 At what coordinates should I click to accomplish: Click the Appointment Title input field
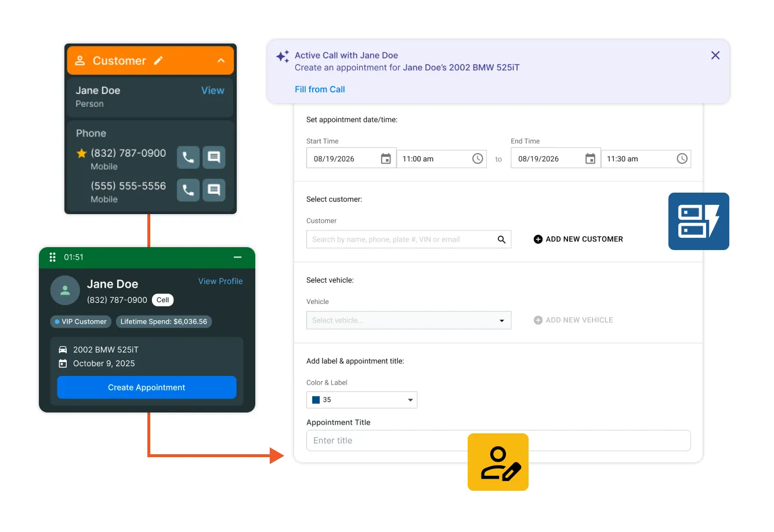498,440
